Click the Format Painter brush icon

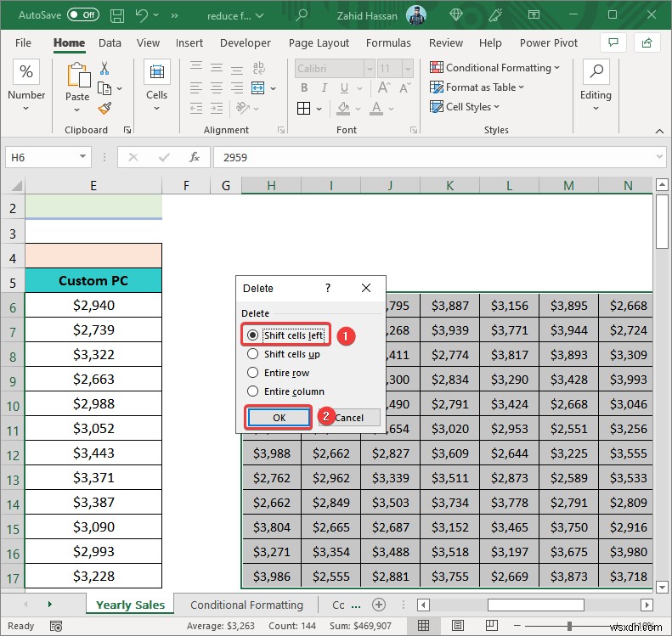click(x=104, y=108)
